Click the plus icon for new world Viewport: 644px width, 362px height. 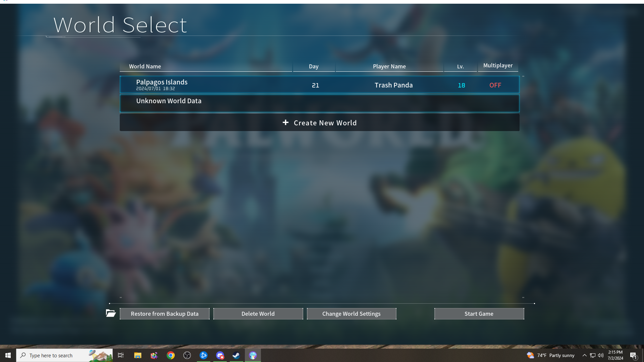pyautogui.click(x=285, y=123)
